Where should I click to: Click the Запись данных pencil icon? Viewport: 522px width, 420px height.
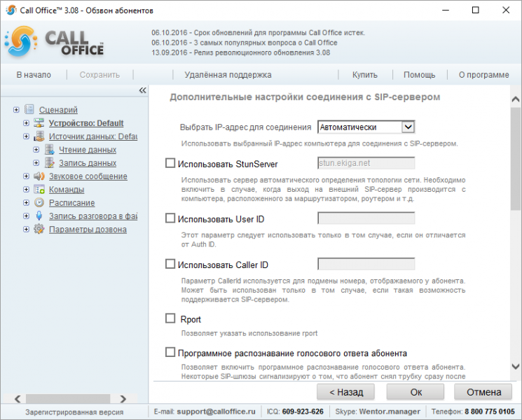tap(49, 162)
